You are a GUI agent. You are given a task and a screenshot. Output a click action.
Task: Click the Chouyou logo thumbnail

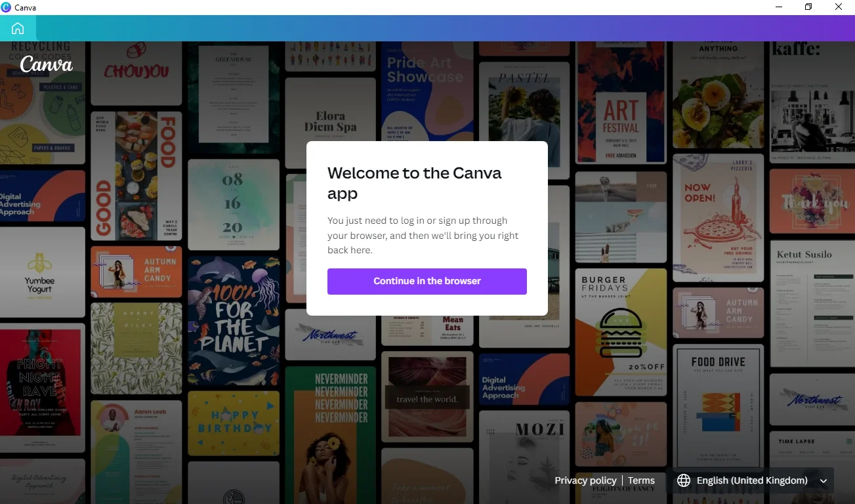click(x=136, y=72)
